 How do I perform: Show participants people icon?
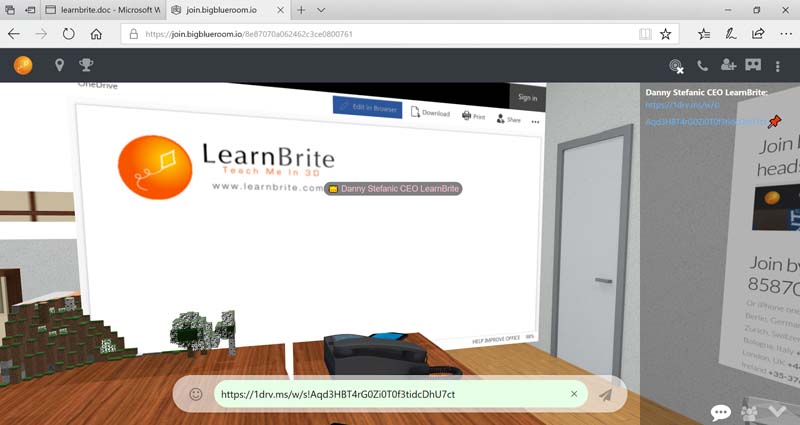coord(749,412)
